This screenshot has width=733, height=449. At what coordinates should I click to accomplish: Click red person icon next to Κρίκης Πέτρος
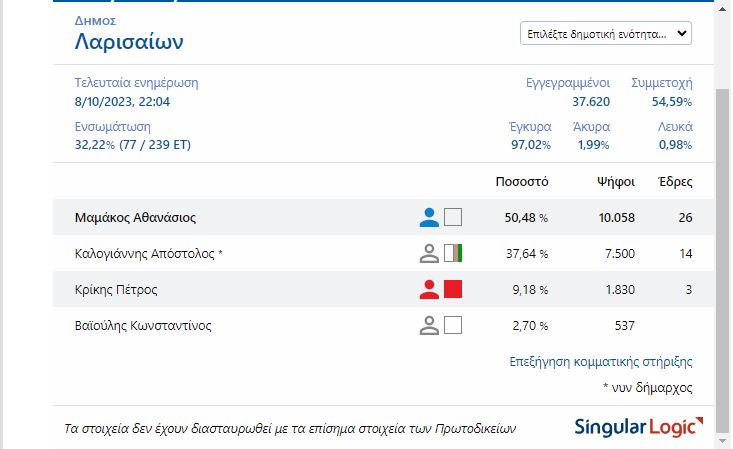(x=429, y=289)
